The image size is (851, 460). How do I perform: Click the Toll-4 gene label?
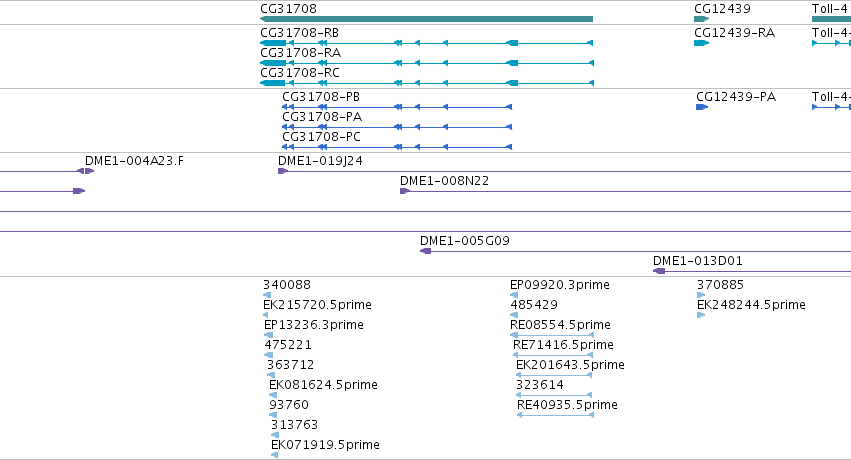(830, 9)
